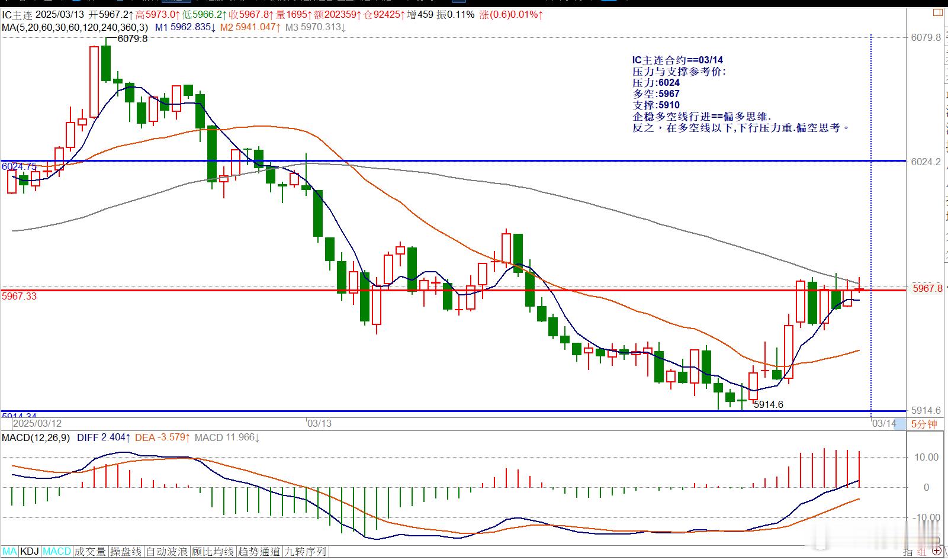Click the 高5973.0 high price in header
The width and height of the screenshot is (948, 560).
pyautogui.click(x=158, y=15)
